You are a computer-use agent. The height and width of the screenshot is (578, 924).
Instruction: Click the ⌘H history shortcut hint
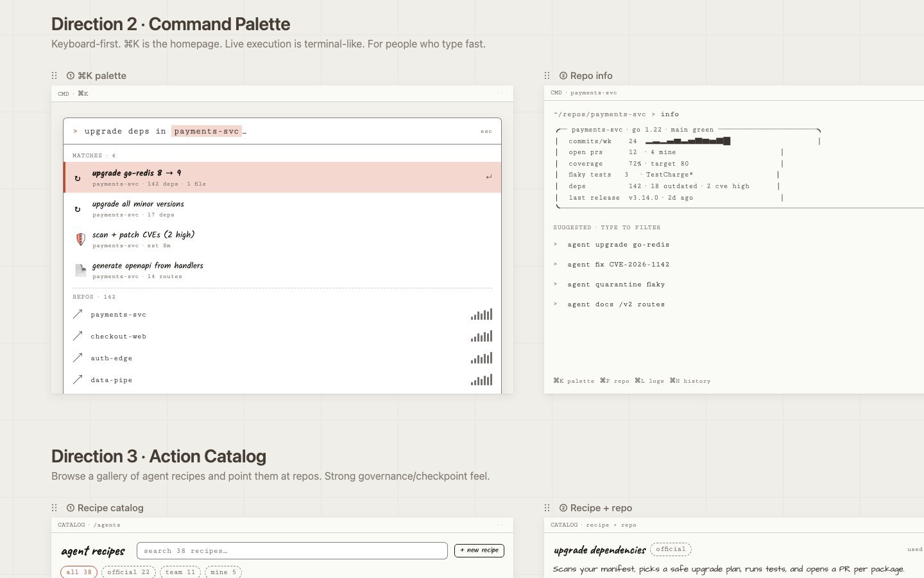click(x=690, y=381)
